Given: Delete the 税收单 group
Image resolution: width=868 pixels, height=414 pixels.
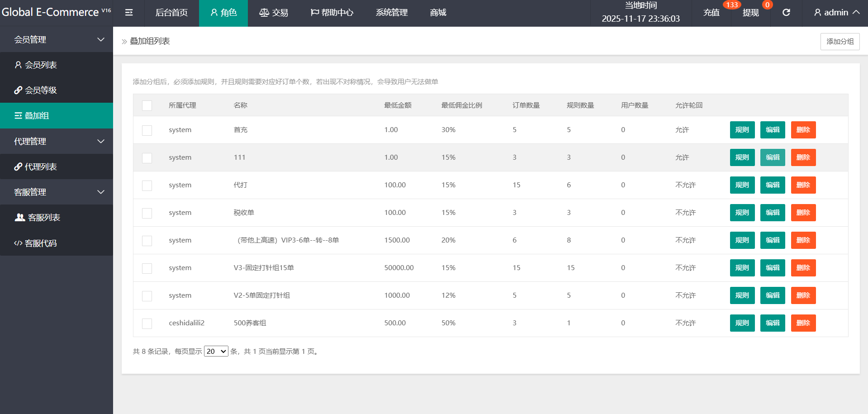Looking at the screenshot, I should (x=803, y=213).
